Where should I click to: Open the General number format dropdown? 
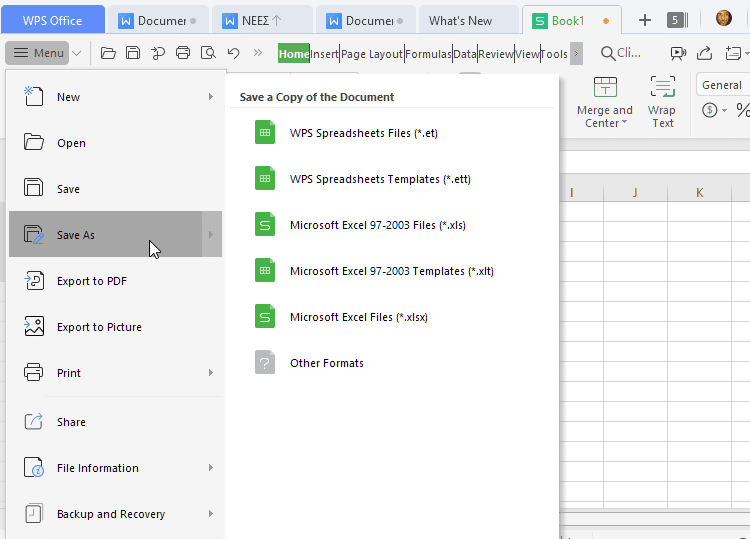pos(723,85)
